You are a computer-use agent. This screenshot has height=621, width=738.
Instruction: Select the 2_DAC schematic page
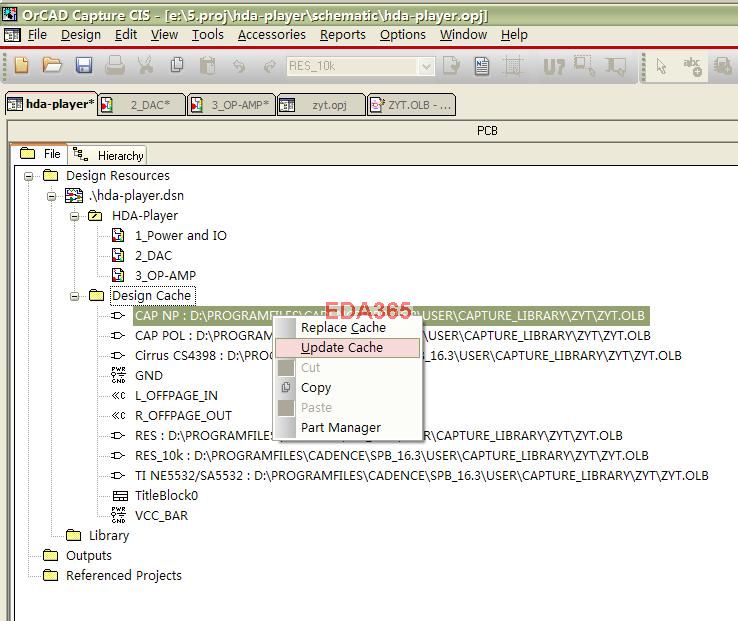point(153,256)
